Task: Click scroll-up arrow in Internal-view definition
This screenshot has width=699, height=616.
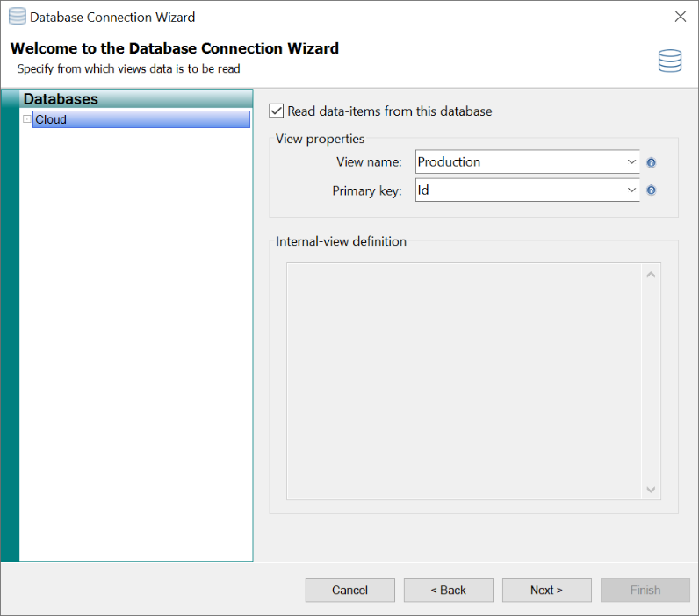Action: coord(651,275)
